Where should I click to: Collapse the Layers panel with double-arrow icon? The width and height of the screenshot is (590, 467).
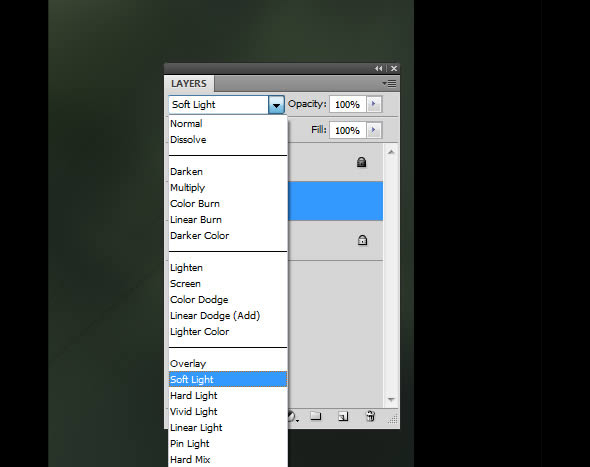tap(378, 68)
